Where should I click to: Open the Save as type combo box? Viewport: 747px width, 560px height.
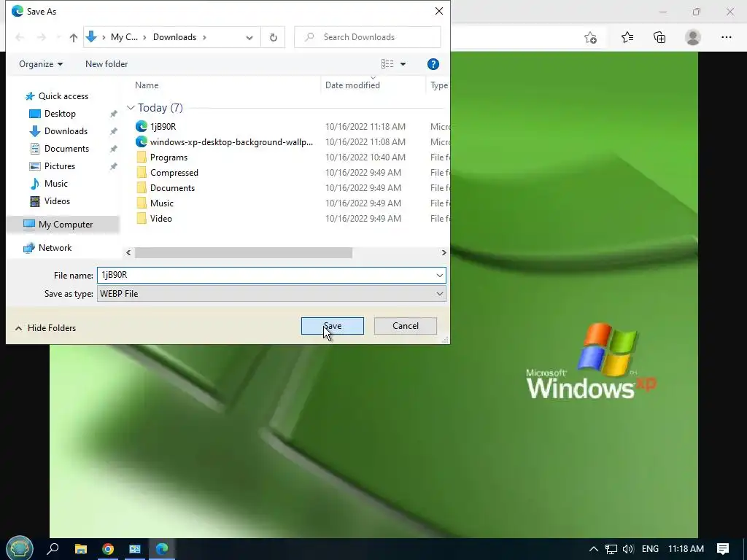point(271,294)
